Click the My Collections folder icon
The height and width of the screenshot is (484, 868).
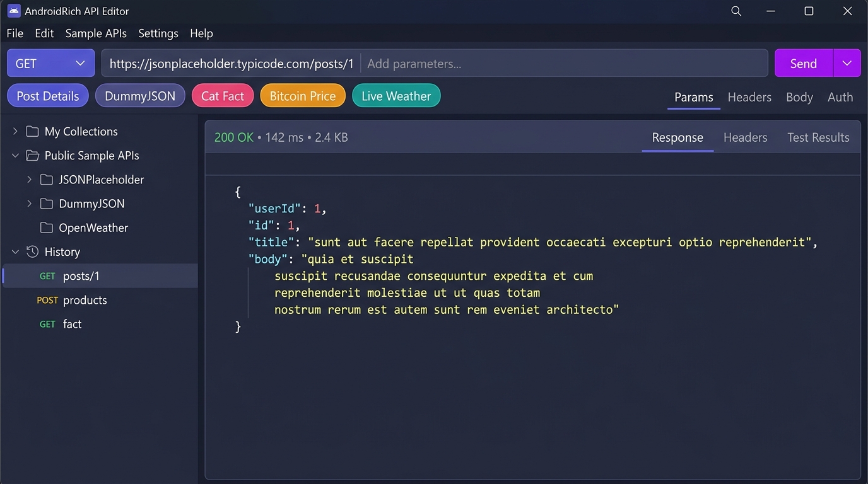(32, 131)
